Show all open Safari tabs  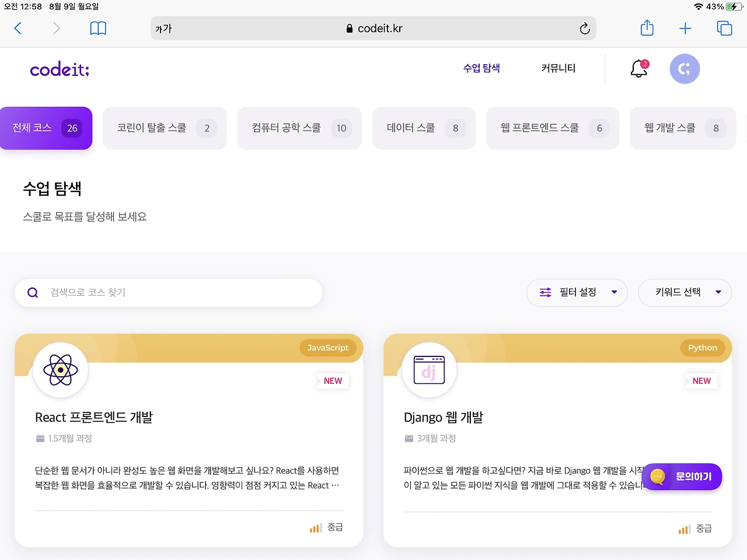click(x=724, y=28)
